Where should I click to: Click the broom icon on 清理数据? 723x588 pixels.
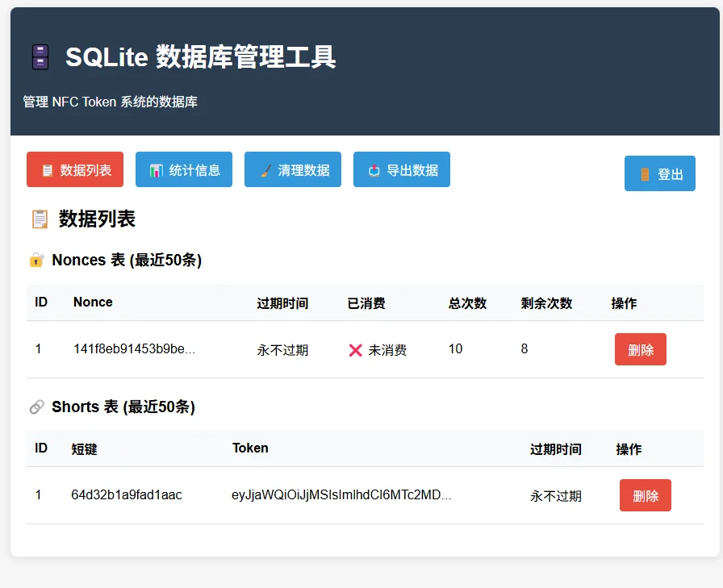(265, 170)
